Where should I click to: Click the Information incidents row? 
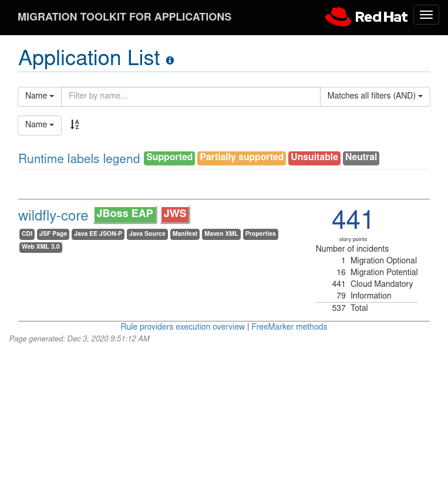367,296
